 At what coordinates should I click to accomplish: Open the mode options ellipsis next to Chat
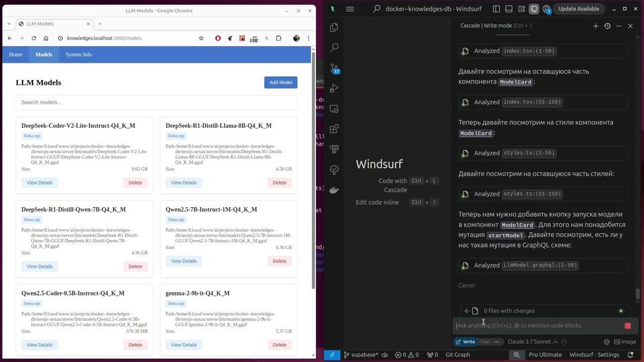[x=497, y=342]
